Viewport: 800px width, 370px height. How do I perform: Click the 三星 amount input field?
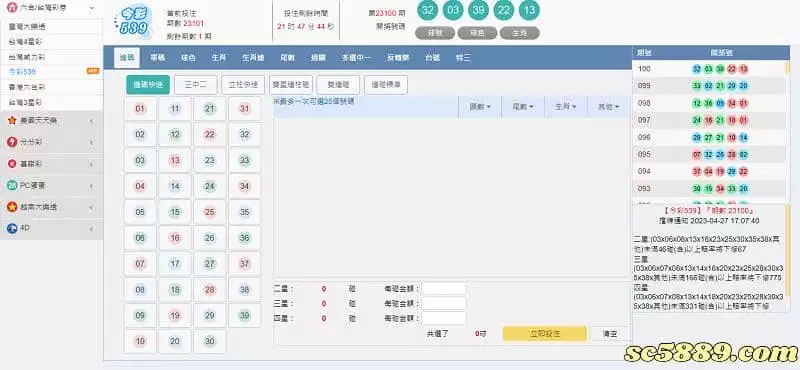(444, 304)
